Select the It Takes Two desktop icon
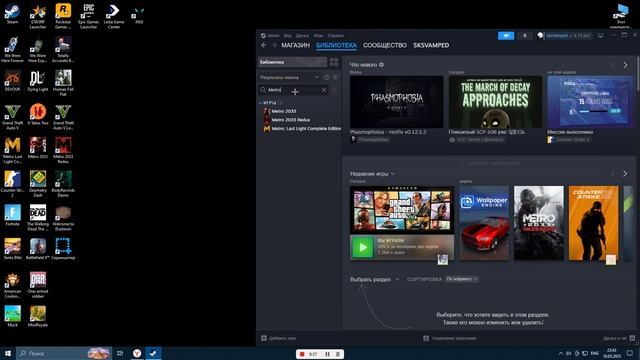The width and height of the screenshot is (640, 360). (x=38, y=114)
